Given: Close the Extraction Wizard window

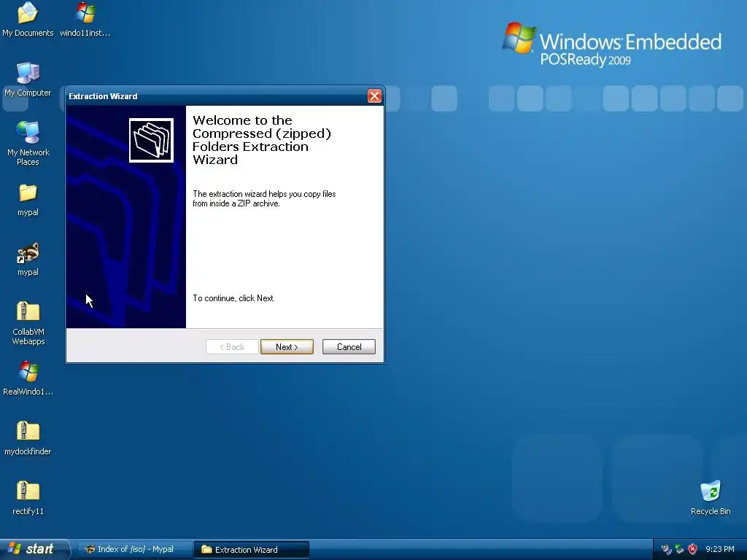Looking at the screenshot, I should [374, 96].
